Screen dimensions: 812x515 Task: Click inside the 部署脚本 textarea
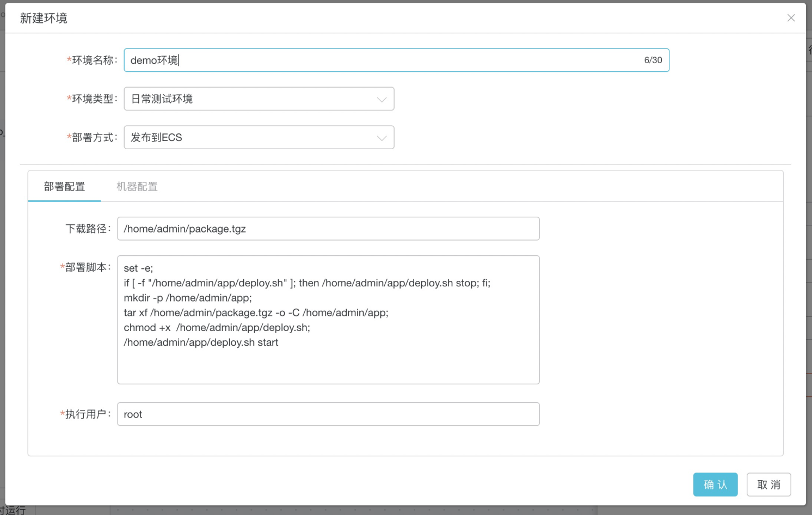[328, 320]
